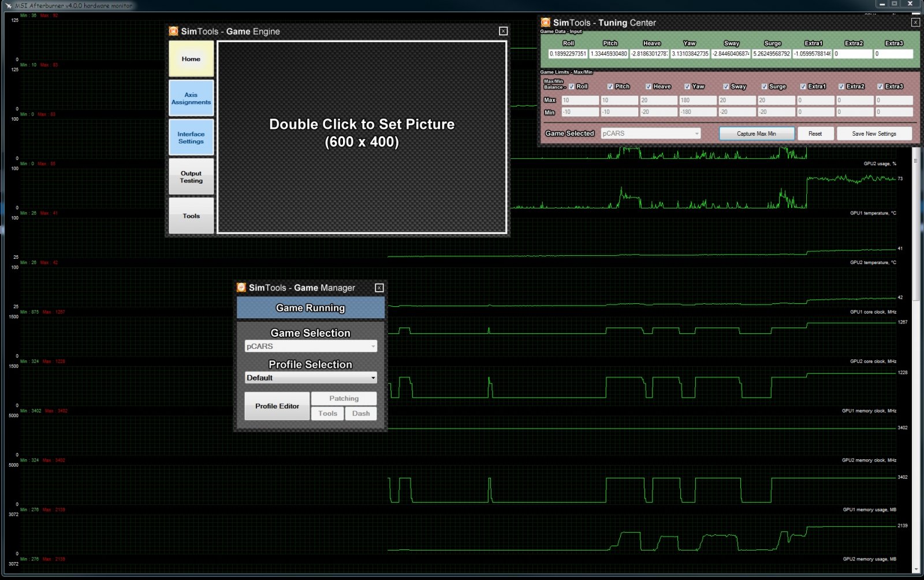Click the Yaw Max limit field showing 180
The width and height of the screenshot is (924, 580).
(698, 101)
